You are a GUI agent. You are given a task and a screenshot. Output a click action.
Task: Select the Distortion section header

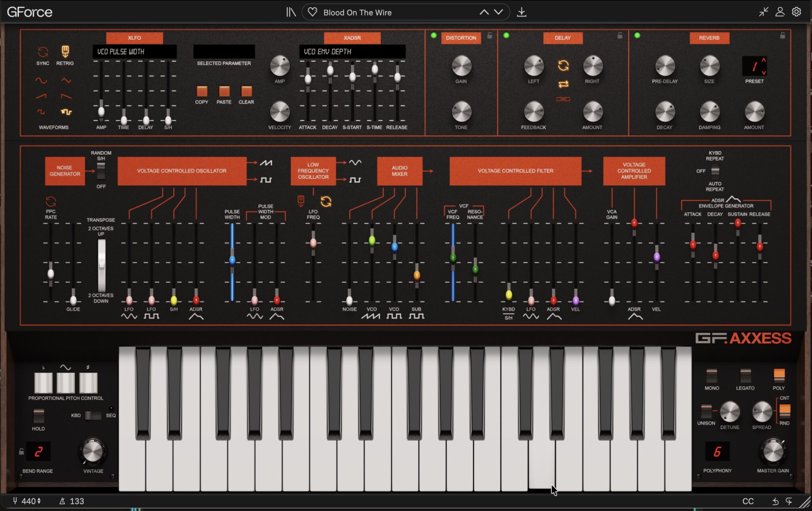tap(461, 38)
